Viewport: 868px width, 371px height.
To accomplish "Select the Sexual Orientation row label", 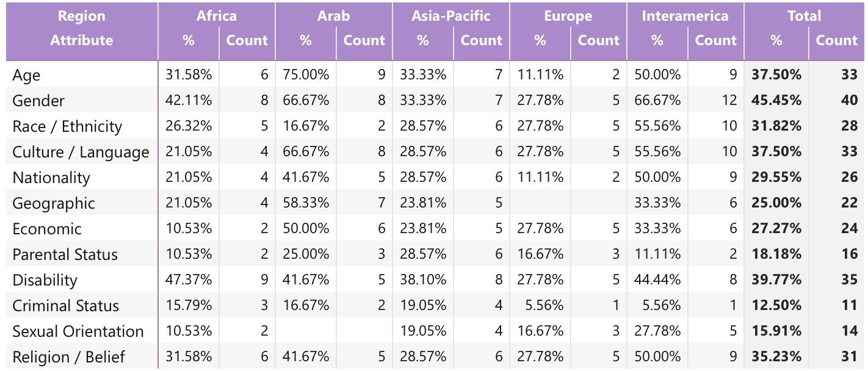I will [78, 331].
